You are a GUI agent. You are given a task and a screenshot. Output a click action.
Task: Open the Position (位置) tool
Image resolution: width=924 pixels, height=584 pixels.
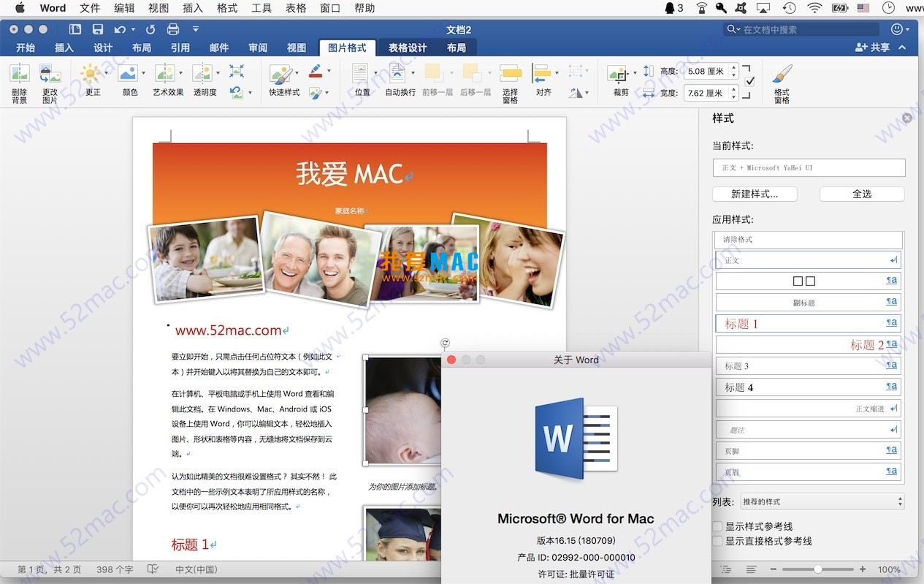coord(361,74)
